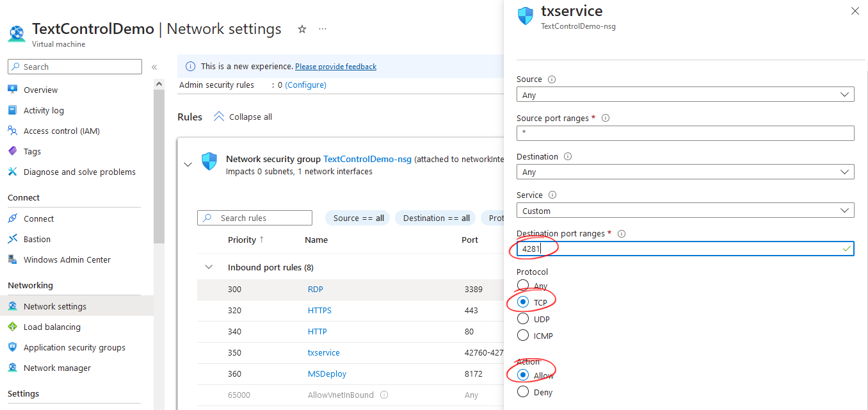This screenshot has width=868, height=410.
Task: Click the sidebar Search field
Action: click(x=75, y=67)
